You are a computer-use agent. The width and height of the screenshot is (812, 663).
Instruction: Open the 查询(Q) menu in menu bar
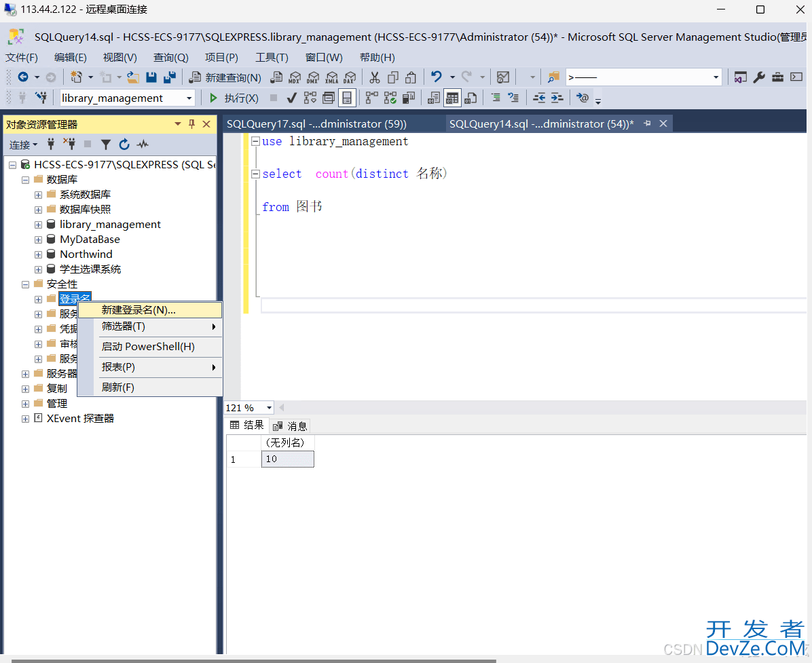coord(171,58)
